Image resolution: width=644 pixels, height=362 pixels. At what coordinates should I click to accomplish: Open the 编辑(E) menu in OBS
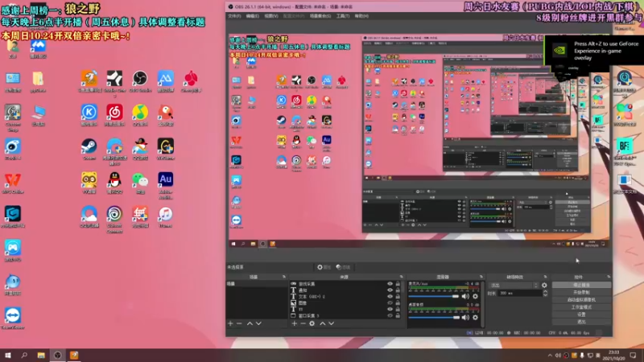tap(253, 16)
